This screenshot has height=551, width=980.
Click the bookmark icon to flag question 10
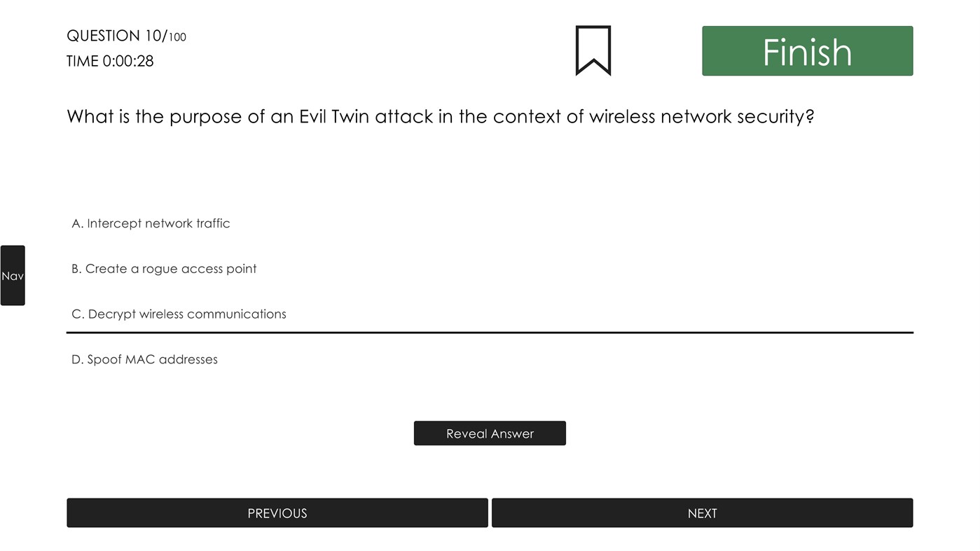coord(593,50)
